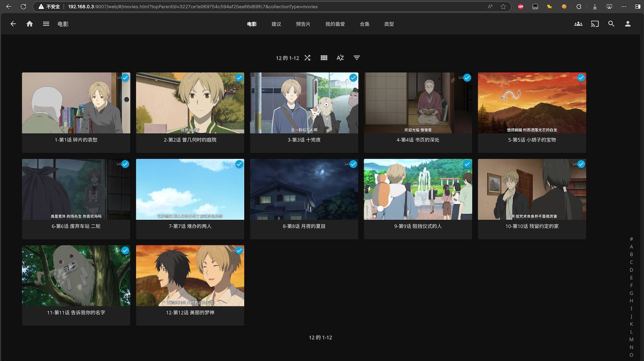The height and width of the screenshot is (361, 644).
Task: Toggle watched check on 阻挡仪式的人
Action: click(467, 164)
